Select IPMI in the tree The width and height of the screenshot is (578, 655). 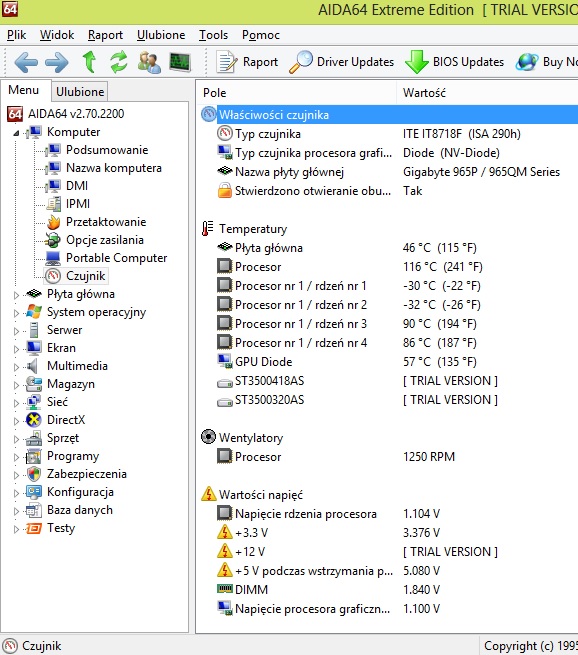(78, 204)
